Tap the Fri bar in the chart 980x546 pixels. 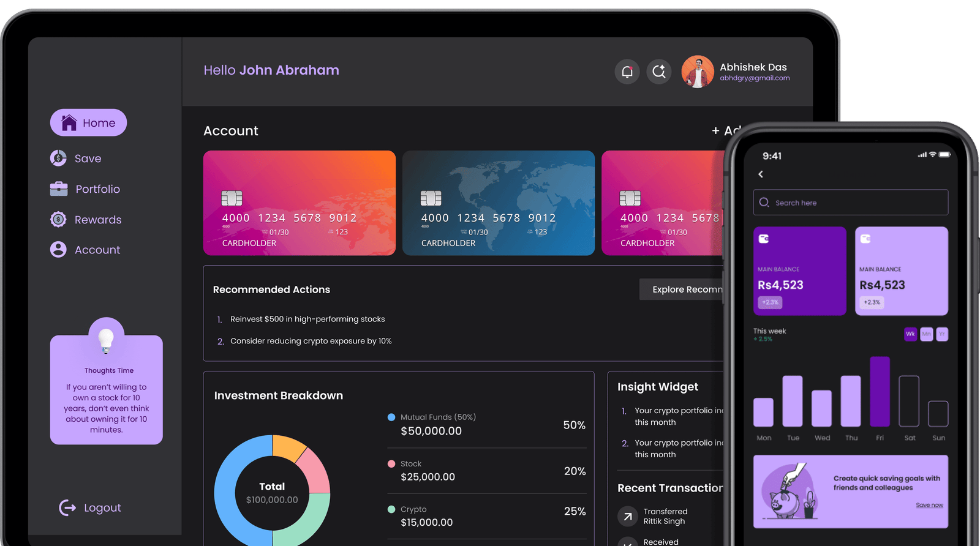pos(880,392)
